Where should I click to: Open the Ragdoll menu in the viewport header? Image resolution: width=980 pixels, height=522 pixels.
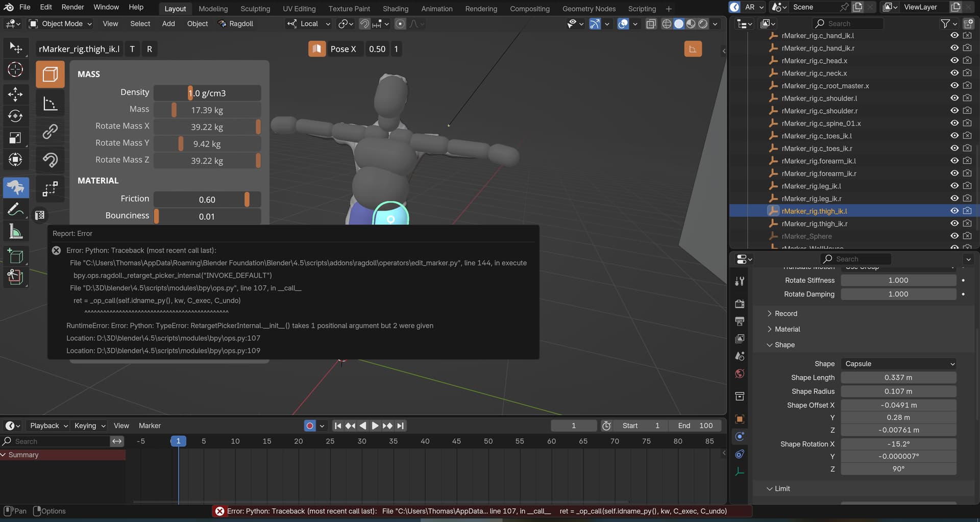coord(236,23)
